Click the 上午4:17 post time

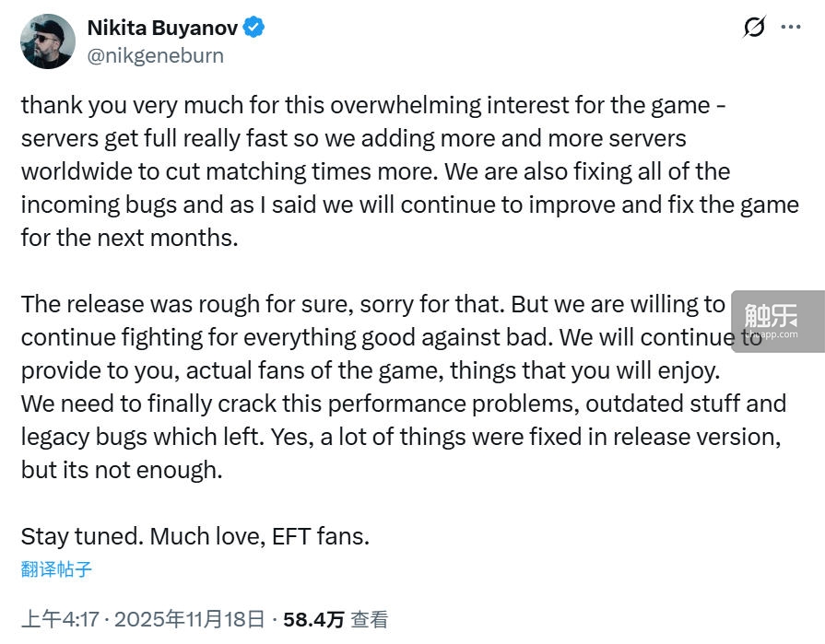click(x=59, y=619)
